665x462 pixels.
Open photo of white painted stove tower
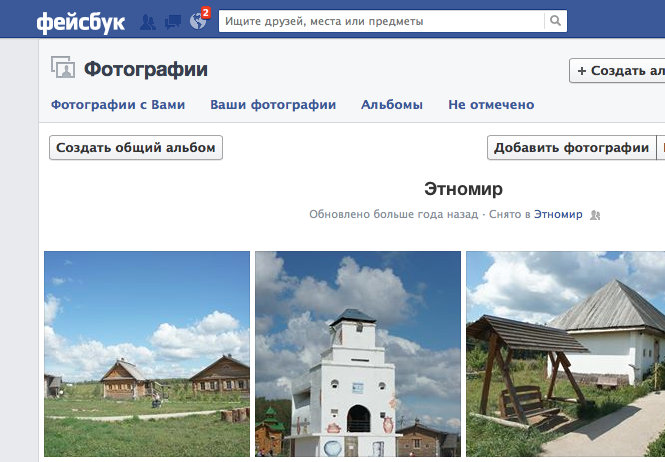[358, 354]
